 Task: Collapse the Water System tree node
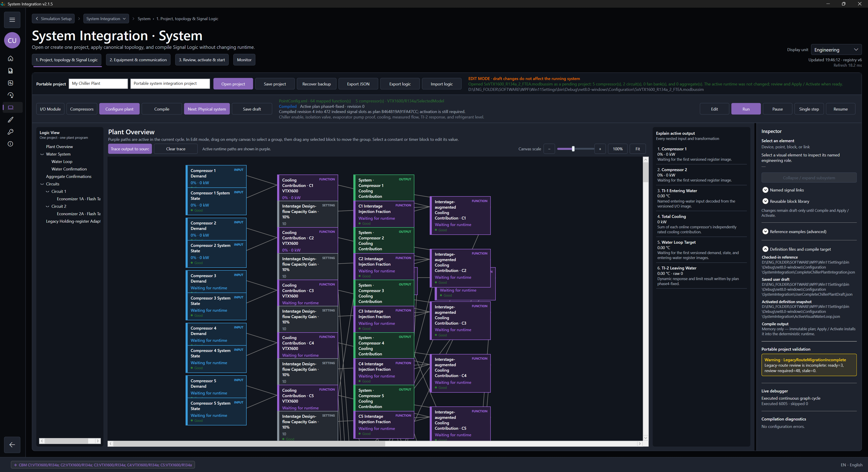coord(42,154)
